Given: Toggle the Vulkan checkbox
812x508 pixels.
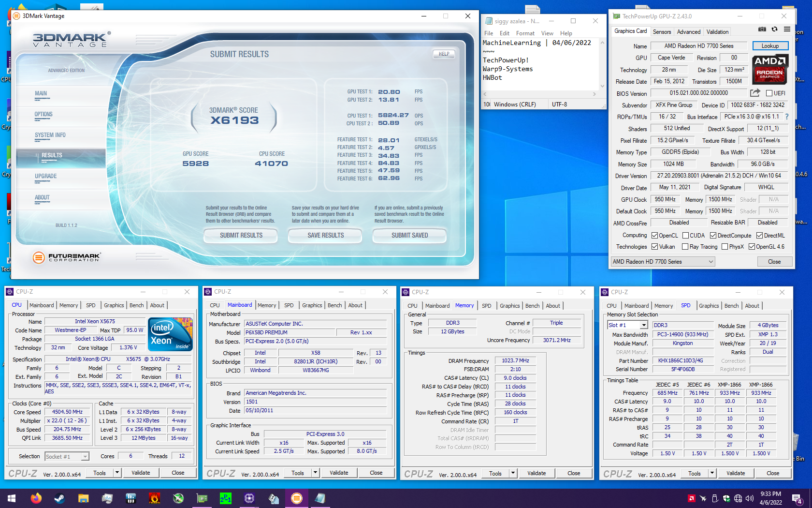Looking at the screenshot, I should click(654, 247).
